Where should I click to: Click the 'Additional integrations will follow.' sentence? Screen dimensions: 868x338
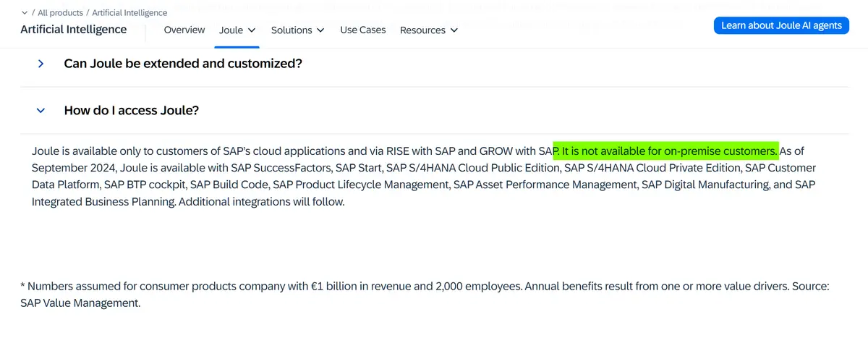(x=261, y=202)
